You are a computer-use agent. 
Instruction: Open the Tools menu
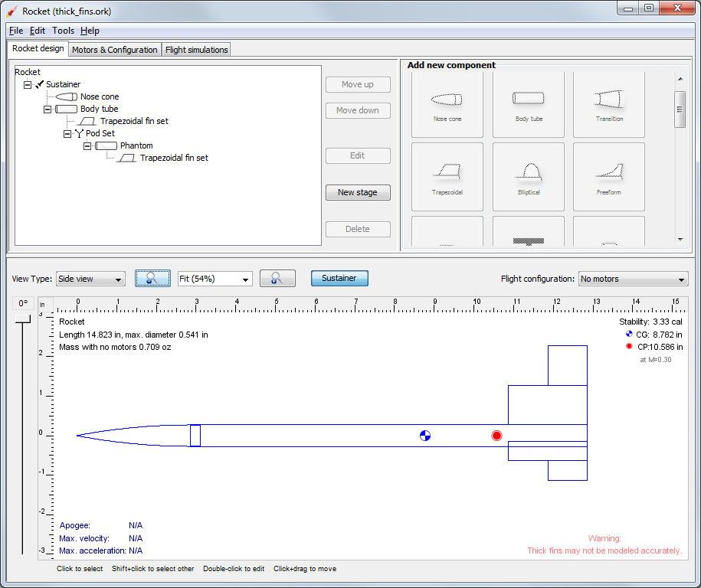(63, 31)
